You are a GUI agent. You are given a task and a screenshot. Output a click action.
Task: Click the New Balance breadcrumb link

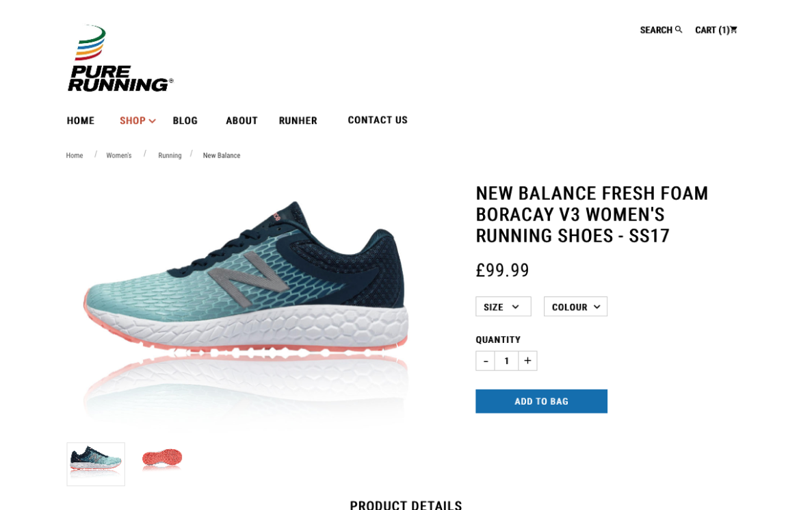(222, 155)
